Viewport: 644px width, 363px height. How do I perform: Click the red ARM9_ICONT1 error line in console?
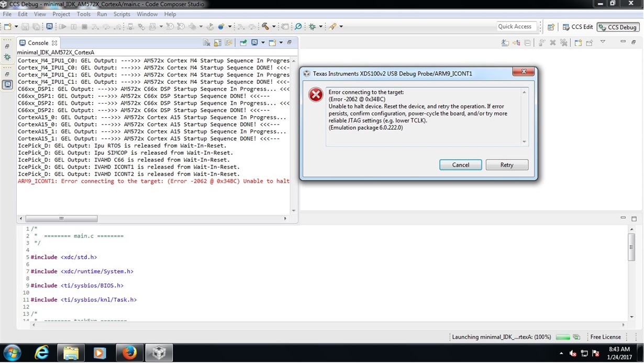(153, 181)
